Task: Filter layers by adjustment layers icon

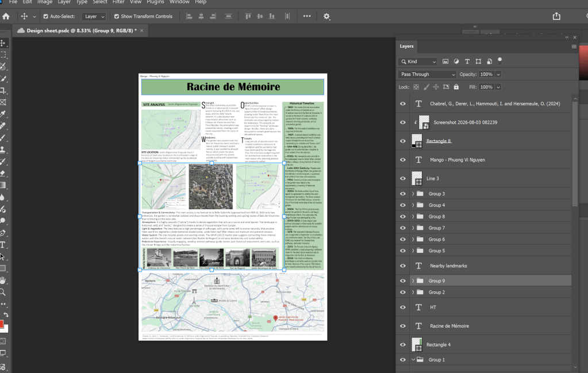Action: (456, 61)
